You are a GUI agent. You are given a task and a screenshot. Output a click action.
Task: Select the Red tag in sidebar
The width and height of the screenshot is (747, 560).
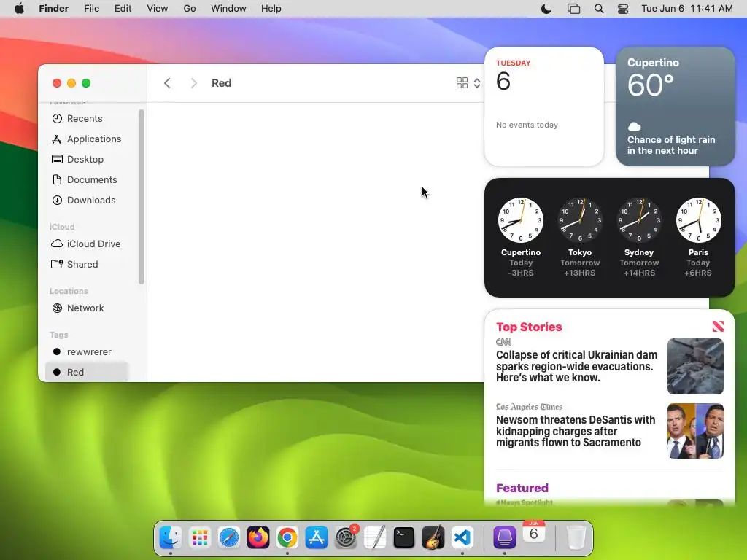point(87,373)
